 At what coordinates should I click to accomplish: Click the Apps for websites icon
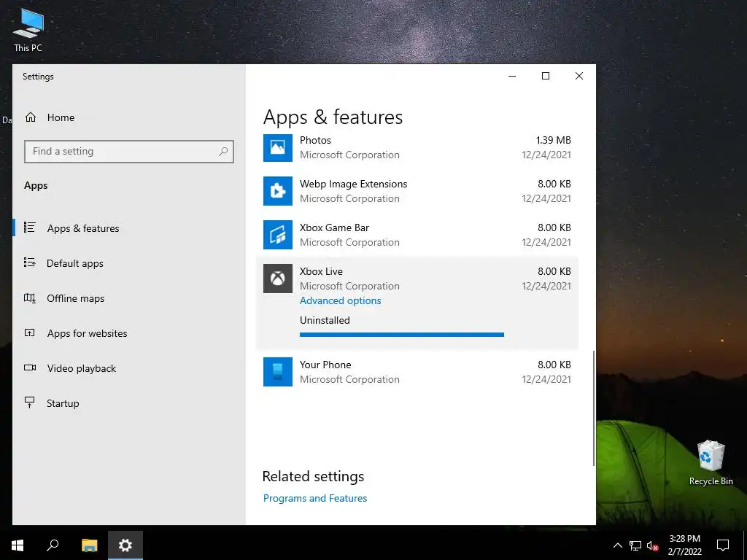(29, 332)
